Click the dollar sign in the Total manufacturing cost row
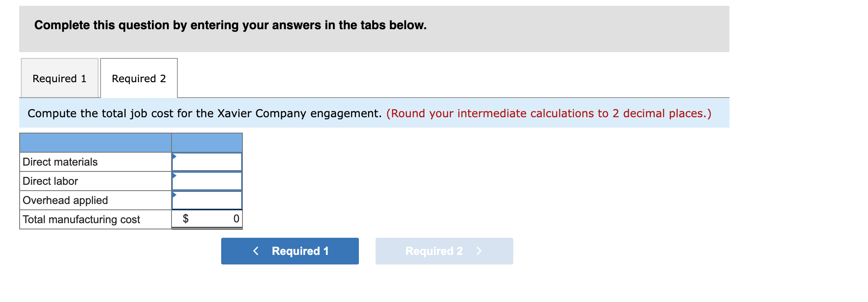This screenshot has height=302, width=868. point(185,219)
